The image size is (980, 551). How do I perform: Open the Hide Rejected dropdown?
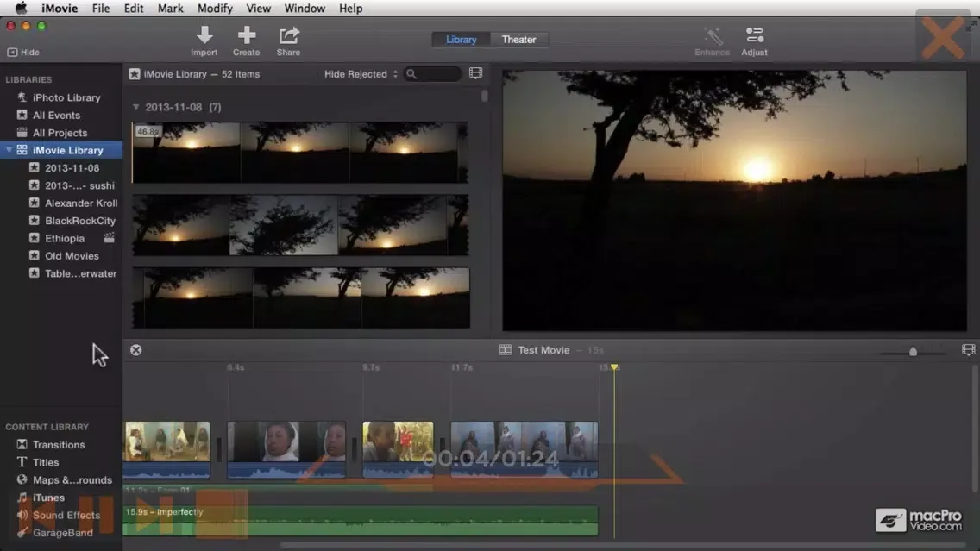click(361, 73)
